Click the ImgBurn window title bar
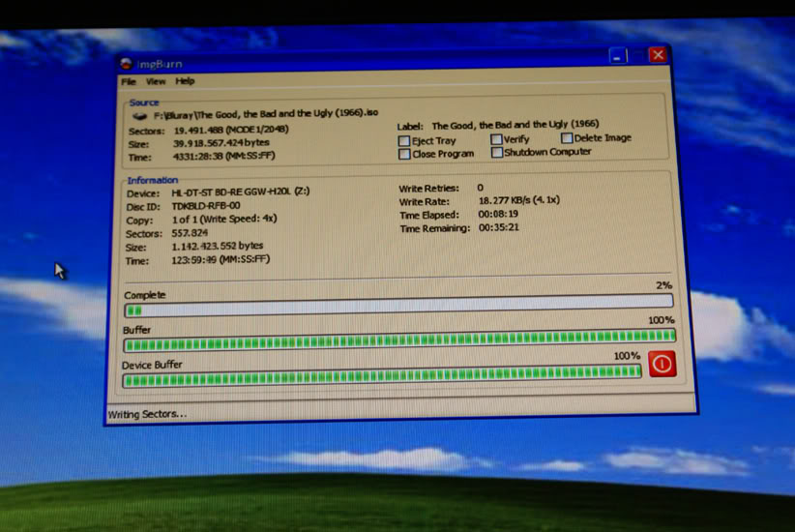The height and width of the screenshot is (532, 795). point(368,61)
